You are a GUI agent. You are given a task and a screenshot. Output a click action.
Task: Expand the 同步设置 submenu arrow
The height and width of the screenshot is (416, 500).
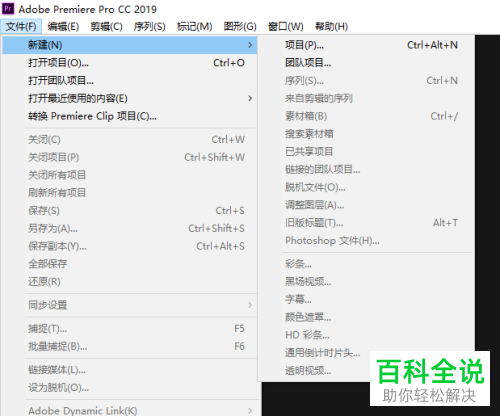250,305
